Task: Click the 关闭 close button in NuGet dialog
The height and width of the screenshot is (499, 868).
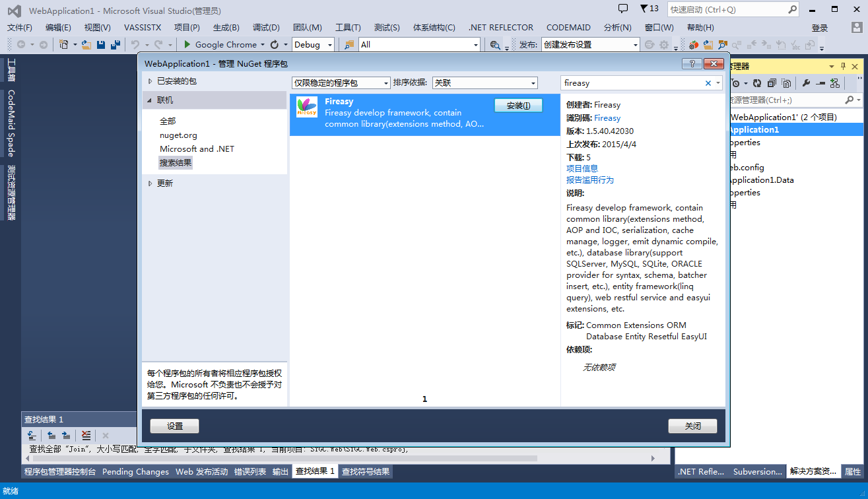Action: pos(692,426)
